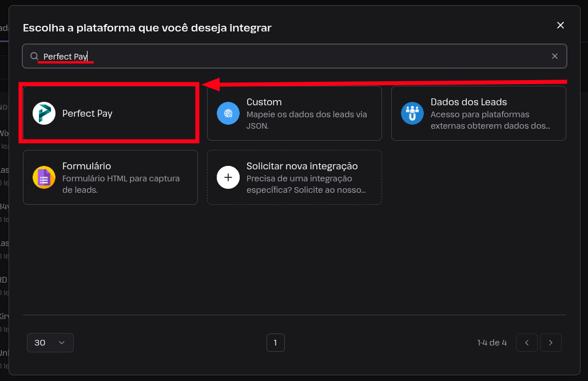Viewport: 588px width, 381px height.
Task: Click 'Precisa de uma integração específica' text
Action: [x=306, y=184]
